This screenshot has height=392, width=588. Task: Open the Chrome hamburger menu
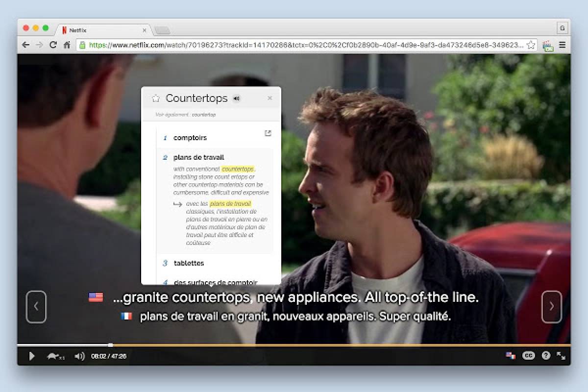tap(563, 45)
